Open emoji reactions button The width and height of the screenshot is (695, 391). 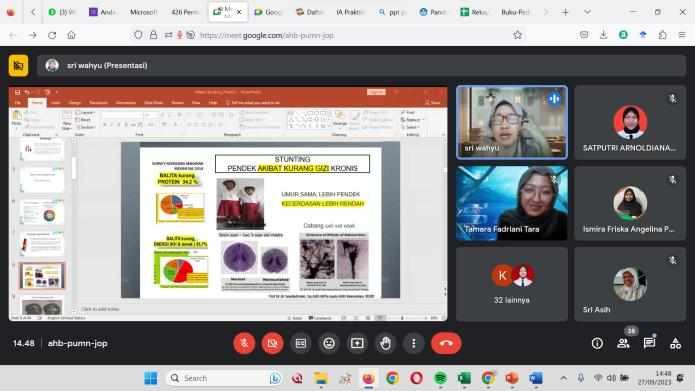click(329, 343)
